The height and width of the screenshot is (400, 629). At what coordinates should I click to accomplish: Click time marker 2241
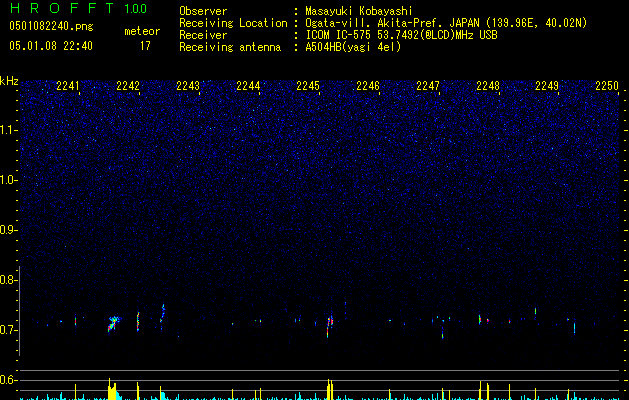[68, 86]
